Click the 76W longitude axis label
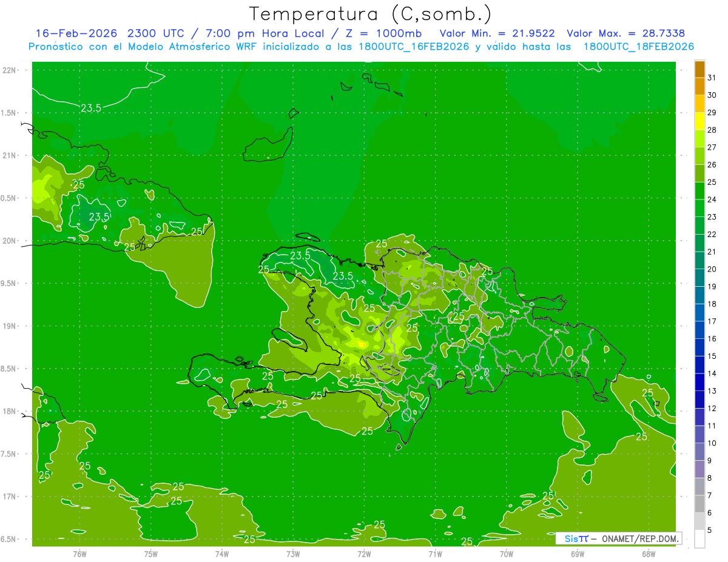This screenshot has width=728, height=562. pos(79,554)
